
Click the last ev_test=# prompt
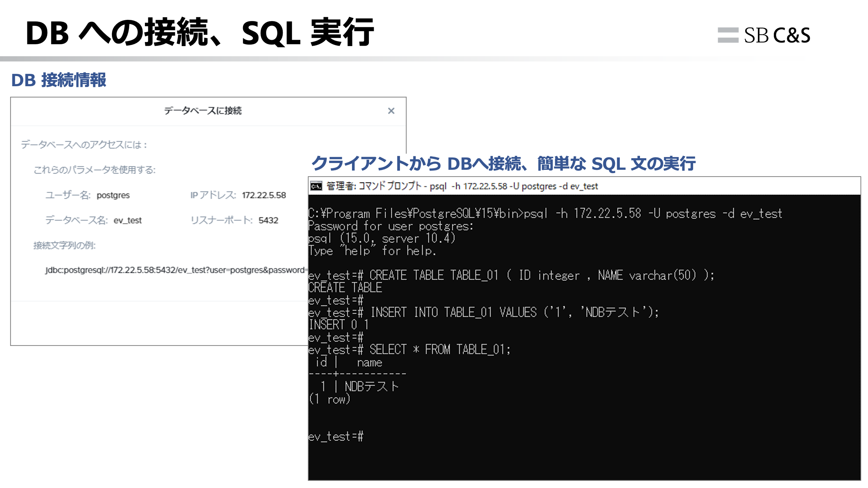(336, 437)
